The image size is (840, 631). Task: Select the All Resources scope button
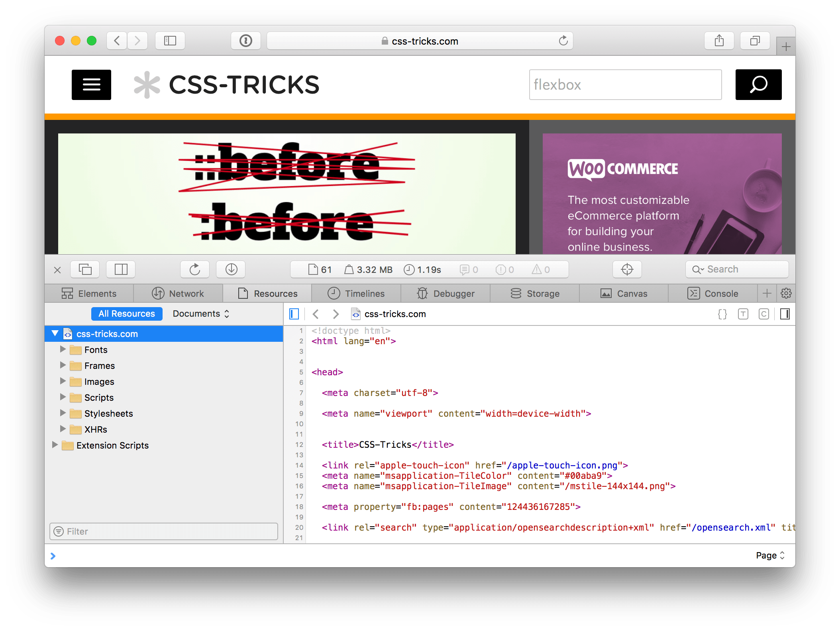pos(127,314)
